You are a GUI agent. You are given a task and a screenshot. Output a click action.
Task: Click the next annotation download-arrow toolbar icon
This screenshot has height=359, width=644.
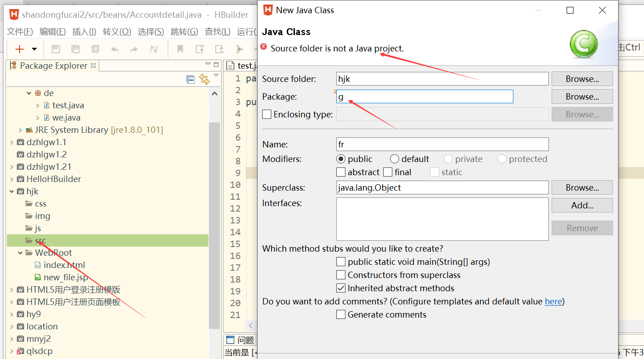click(x=219, y=49)
